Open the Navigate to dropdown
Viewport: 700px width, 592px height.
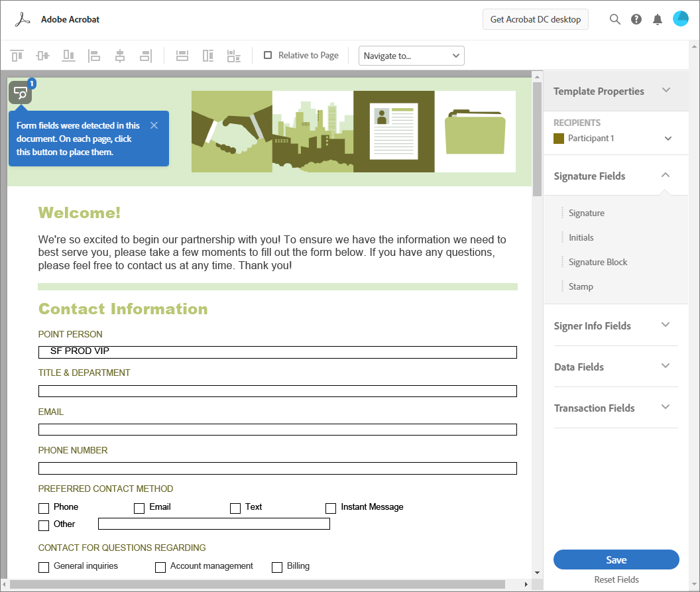tap(411, 56)
